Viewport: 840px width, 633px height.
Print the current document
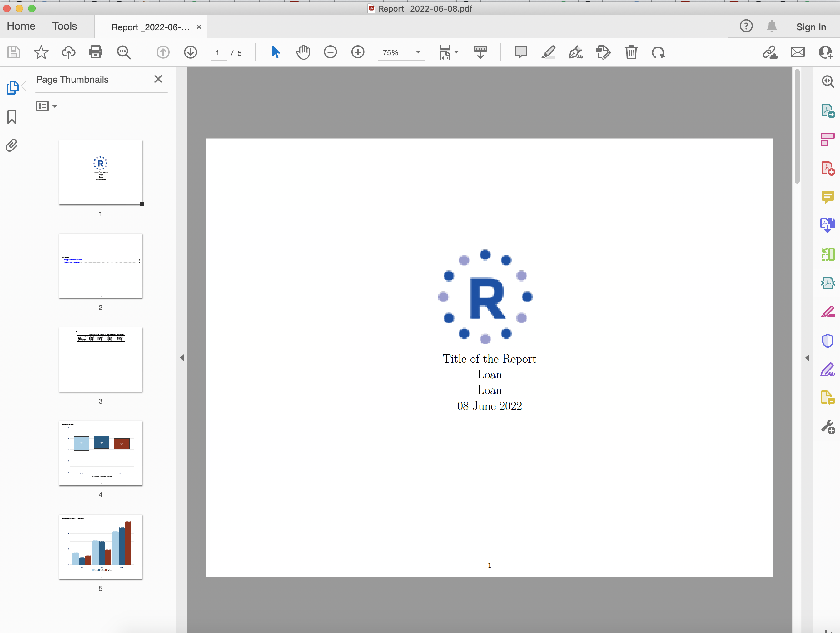(x=95, y=52)
